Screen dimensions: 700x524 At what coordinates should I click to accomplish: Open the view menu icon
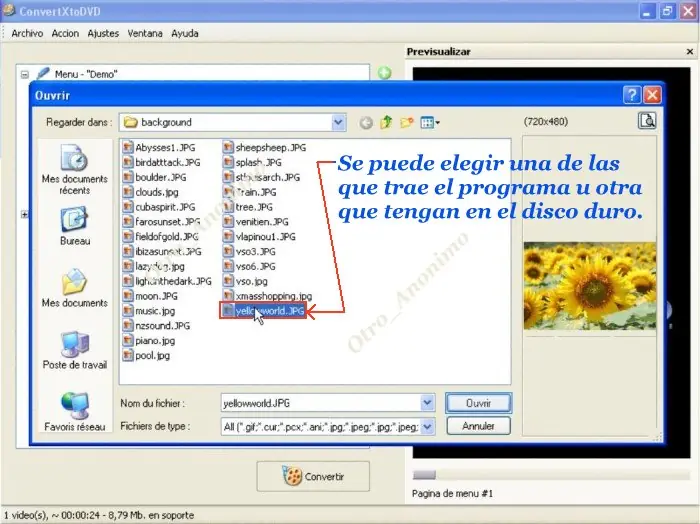click(x=430, y=122)
